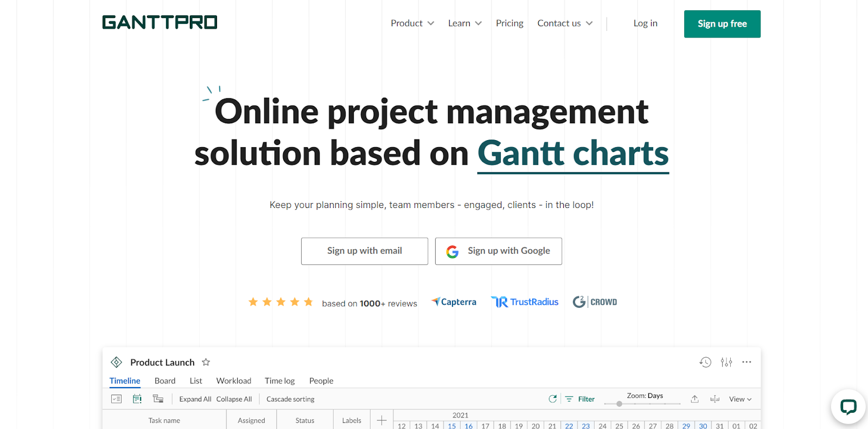Expand the Learn dropdown menu
Image resolution: width=868 pixels, height=429 pixels.
click(465, 23)
